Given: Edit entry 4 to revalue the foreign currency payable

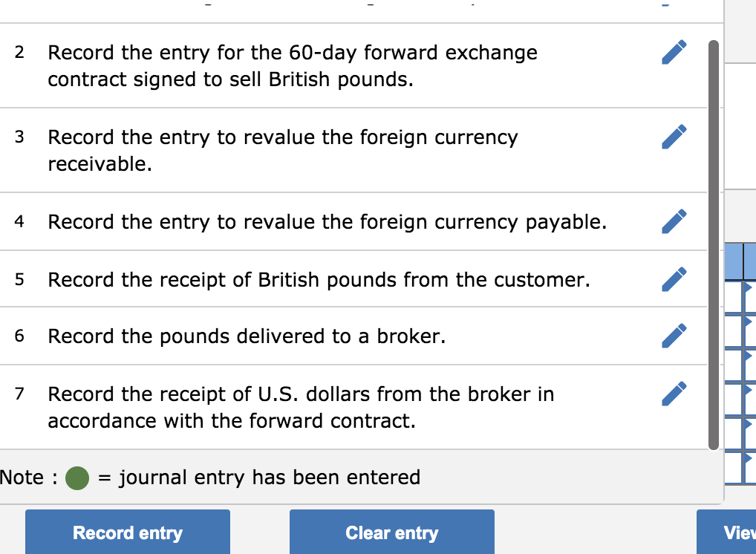Looking at the screenshot, I should pyautogui.click(x=673, y=221).
